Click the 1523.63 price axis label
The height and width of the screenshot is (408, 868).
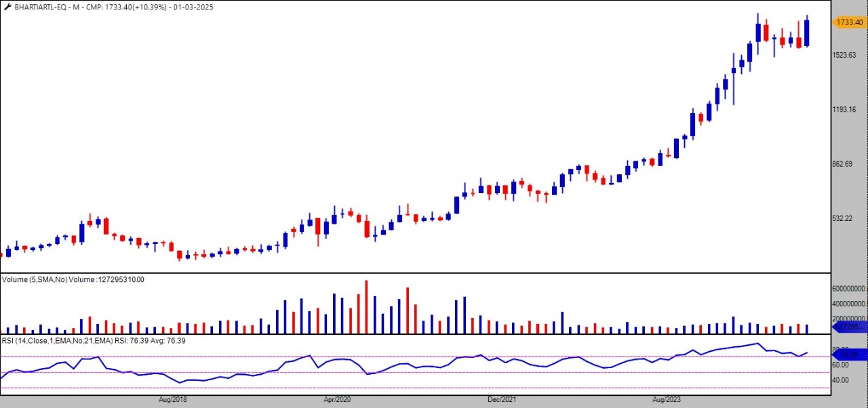[845, 55]
